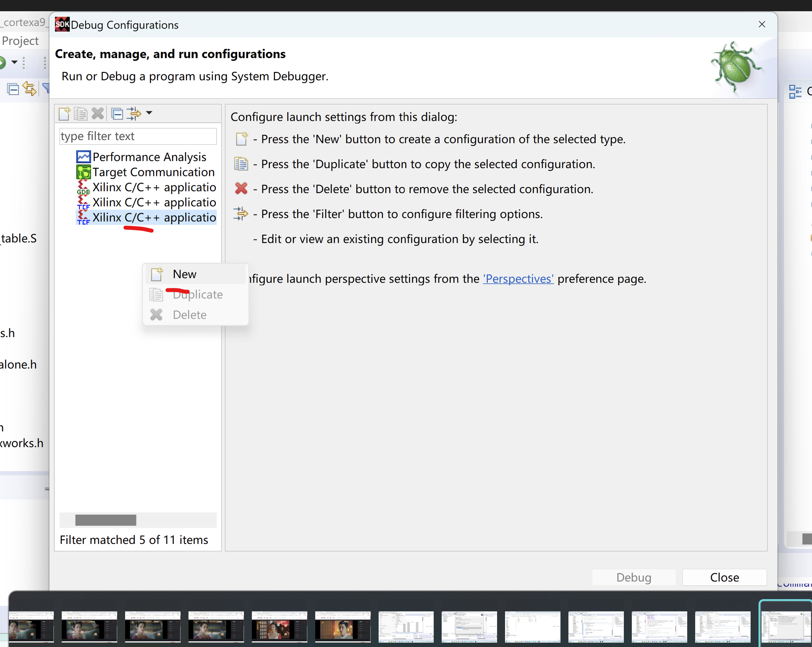Click the Outline view icon in the background window

pos(795,91)
